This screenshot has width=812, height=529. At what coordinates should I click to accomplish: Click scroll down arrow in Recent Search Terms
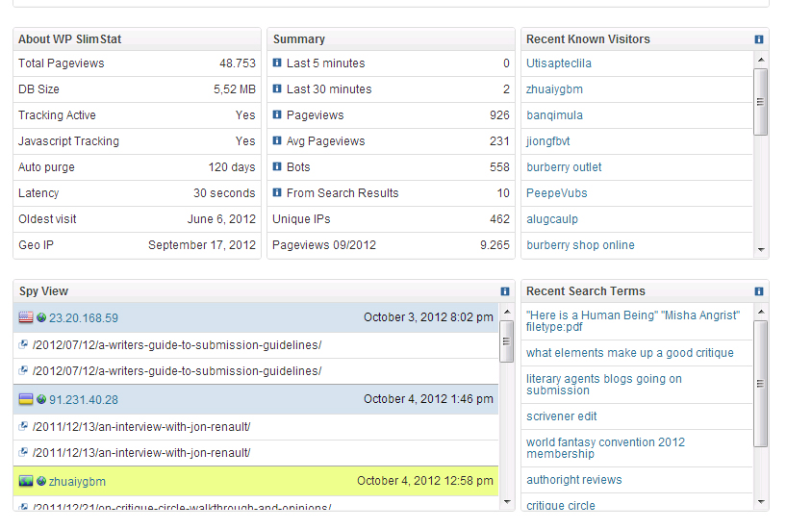(x=760, y=502)
